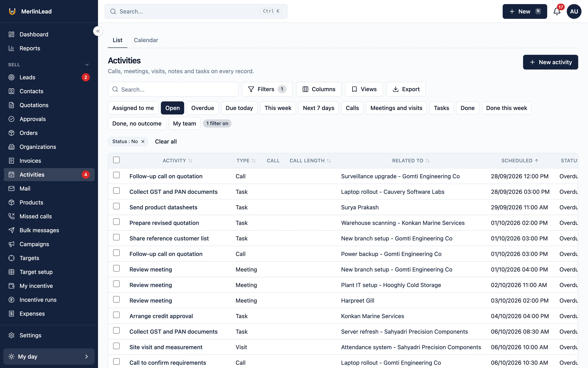Focus the Activities search field
Screen dimensions: 588x368
point(173,90)
